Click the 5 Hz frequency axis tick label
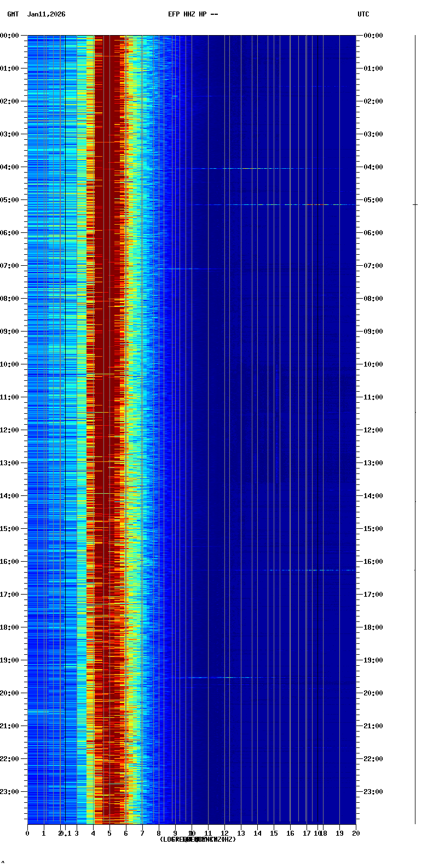This screenshot has height=868, width=439. coord(109,833)
